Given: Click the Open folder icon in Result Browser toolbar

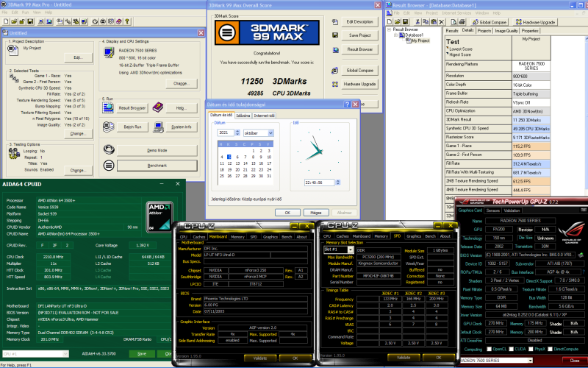Looking at the screenshot, I should tap(398, 22).
